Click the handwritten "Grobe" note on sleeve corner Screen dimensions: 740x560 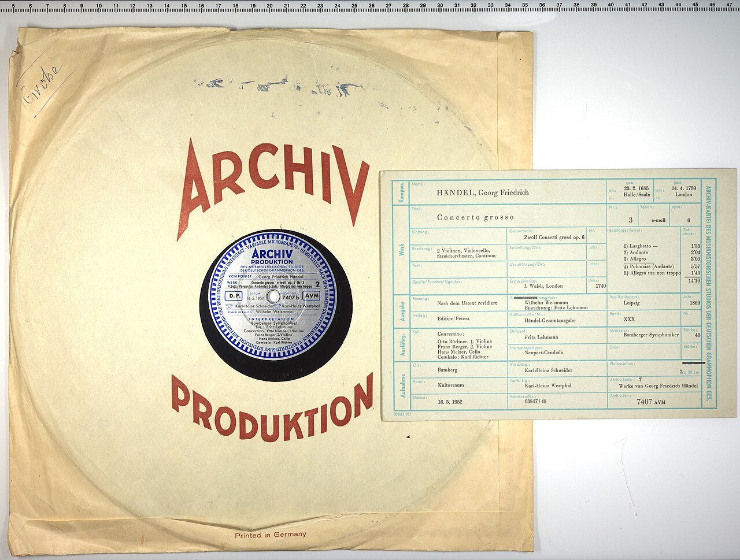(40, 84)
